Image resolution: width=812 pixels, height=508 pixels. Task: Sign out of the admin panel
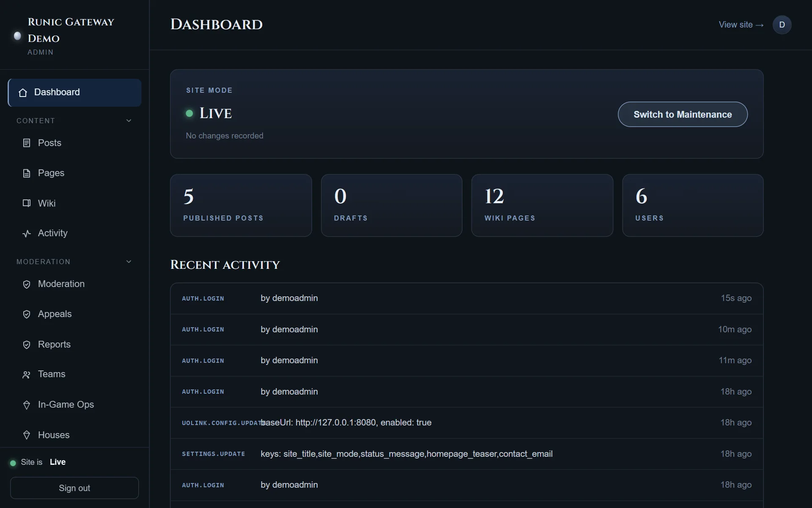pos(74,488)
